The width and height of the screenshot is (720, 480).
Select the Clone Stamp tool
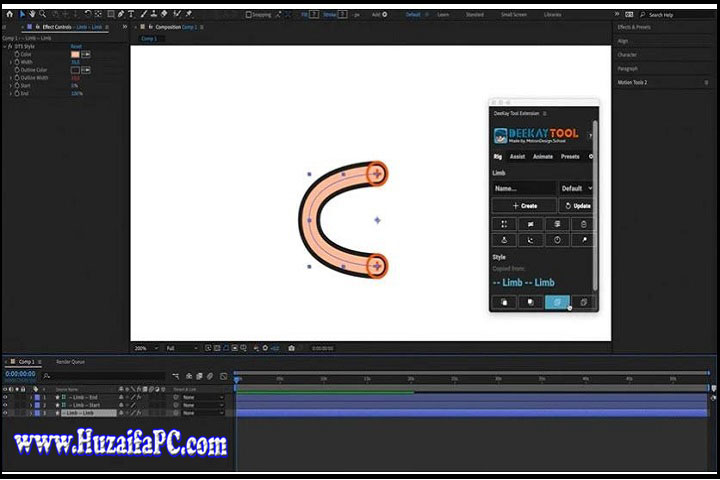coord(154,14)
